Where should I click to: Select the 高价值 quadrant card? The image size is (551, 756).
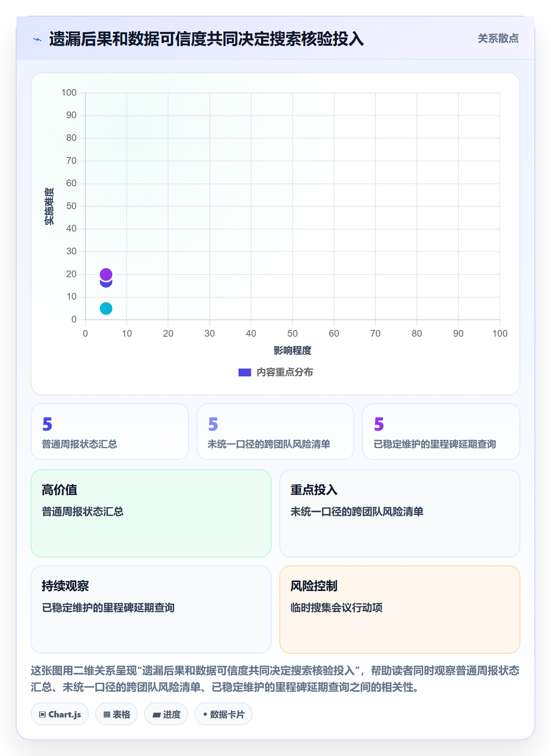coord(151,513)
